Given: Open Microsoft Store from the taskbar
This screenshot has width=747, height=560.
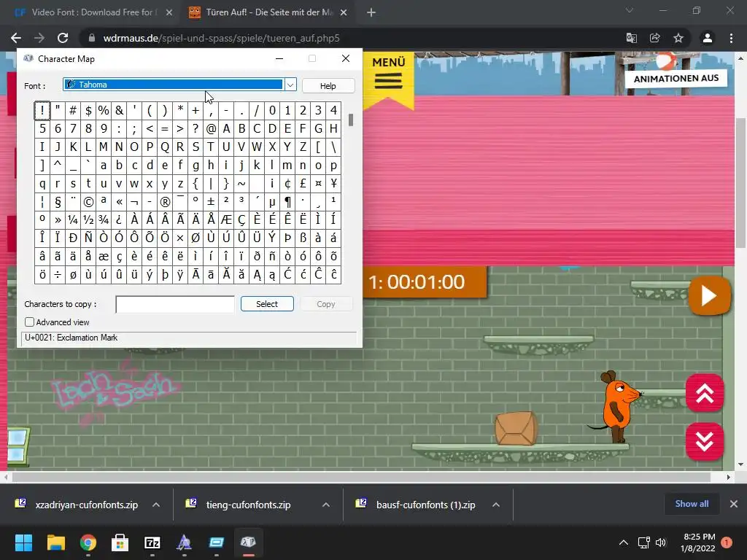Looking at the screenshot, I should 120,542.
